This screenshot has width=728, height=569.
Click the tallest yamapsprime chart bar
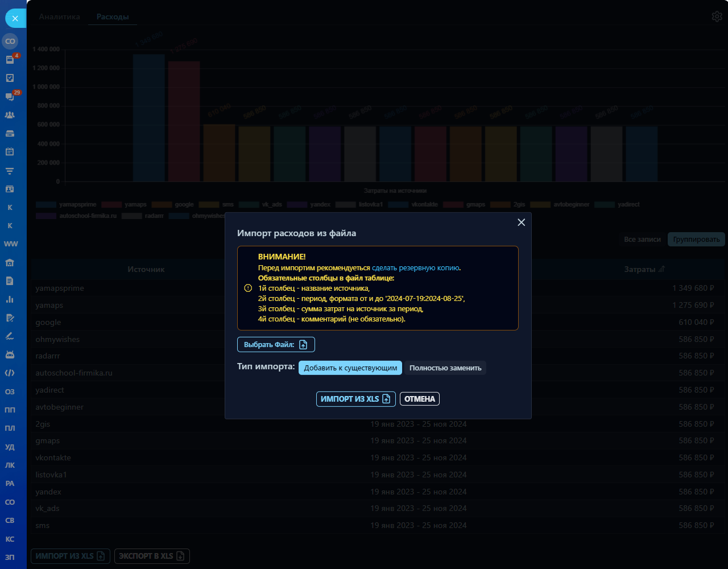click(x=149, y=118)
